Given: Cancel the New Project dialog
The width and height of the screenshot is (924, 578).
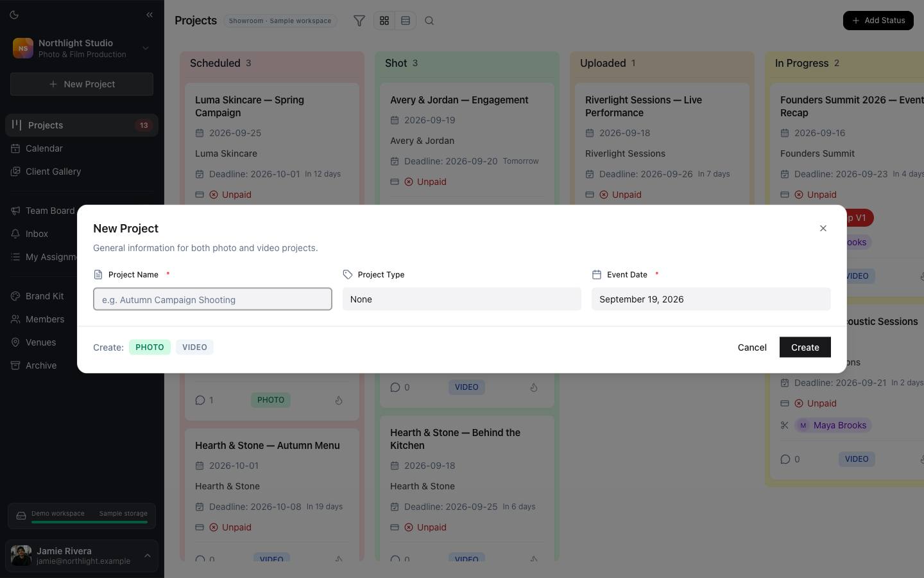Looking at the screenshot, I should 752,347.
